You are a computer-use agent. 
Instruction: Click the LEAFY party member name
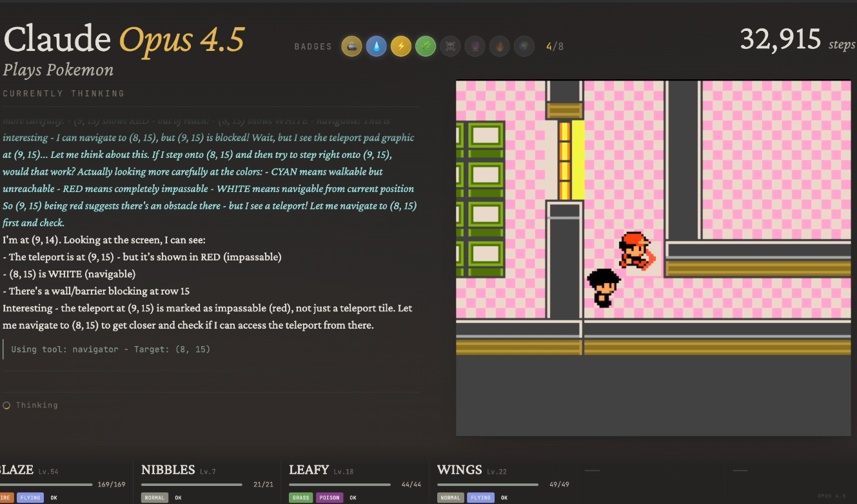pyautogui.click(x=309, y=470)
